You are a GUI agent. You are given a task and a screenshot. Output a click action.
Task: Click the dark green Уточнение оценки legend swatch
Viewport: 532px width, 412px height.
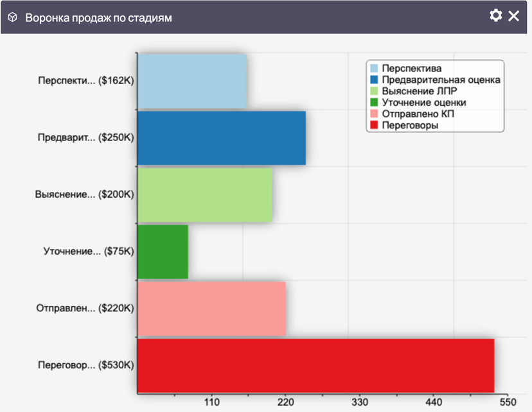click(373, 103)
